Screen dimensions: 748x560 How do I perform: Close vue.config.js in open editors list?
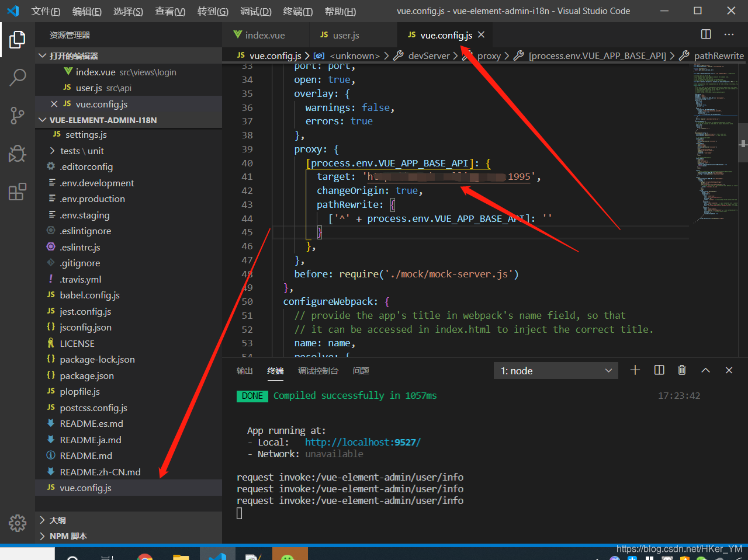click(x=54, y=104)
